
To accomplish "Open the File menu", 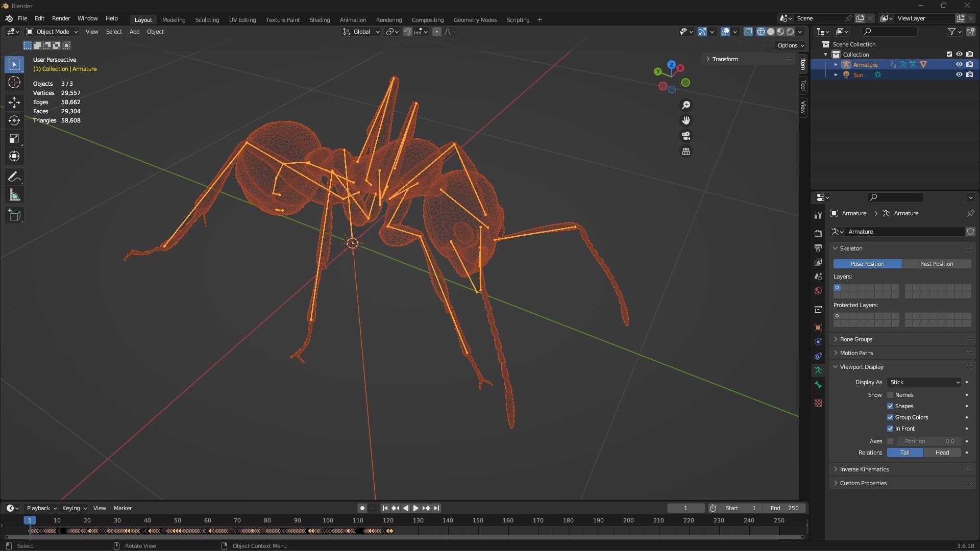I will coord(22,18).
